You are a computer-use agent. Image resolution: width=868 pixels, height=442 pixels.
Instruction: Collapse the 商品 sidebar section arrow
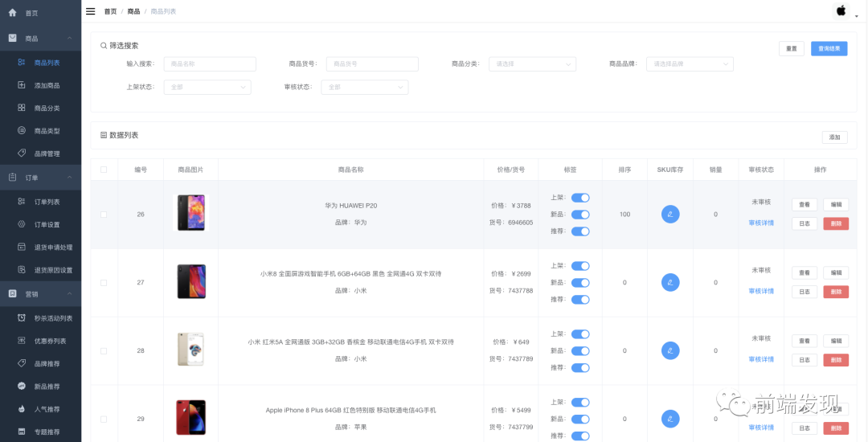pos(70,38)
